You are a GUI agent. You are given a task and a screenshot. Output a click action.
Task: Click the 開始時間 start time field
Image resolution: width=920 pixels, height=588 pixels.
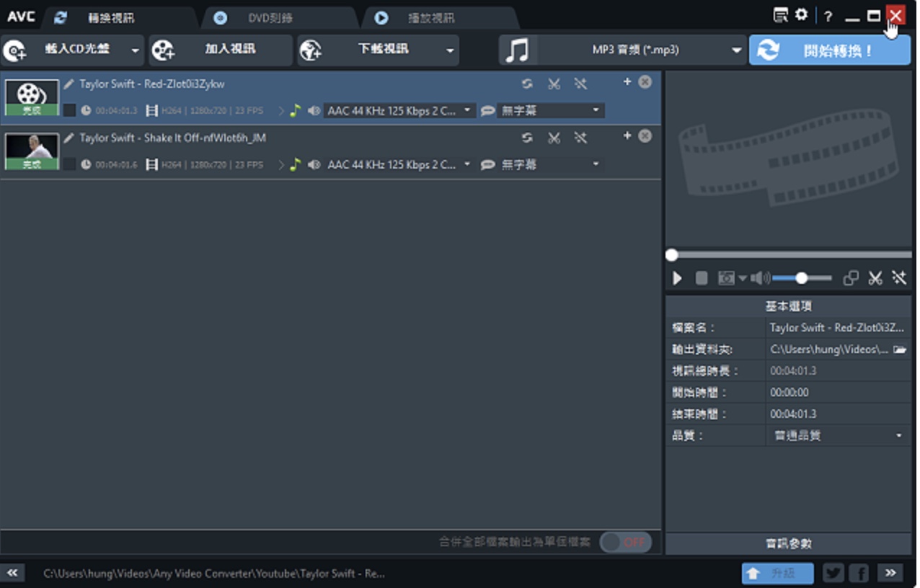[x=838, y=393]
